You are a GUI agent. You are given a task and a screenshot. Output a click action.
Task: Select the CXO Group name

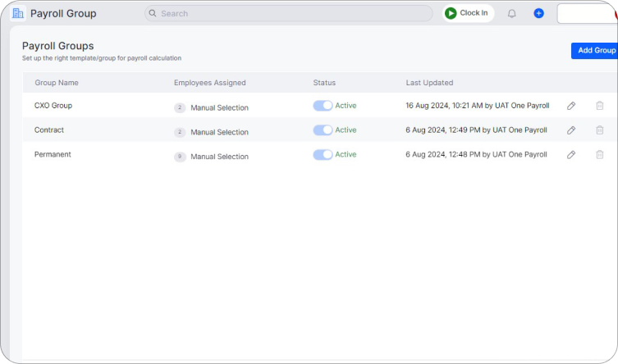(53, 106)
